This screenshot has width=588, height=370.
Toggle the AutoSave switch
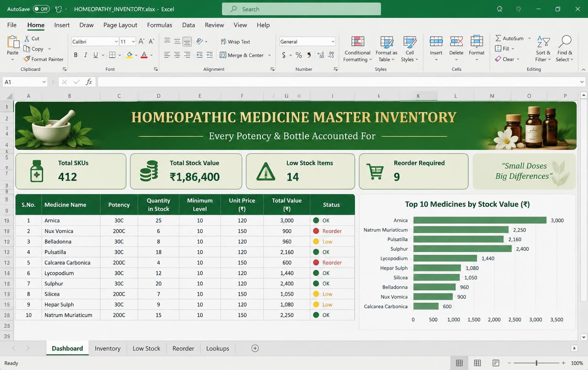click(41, 9)
